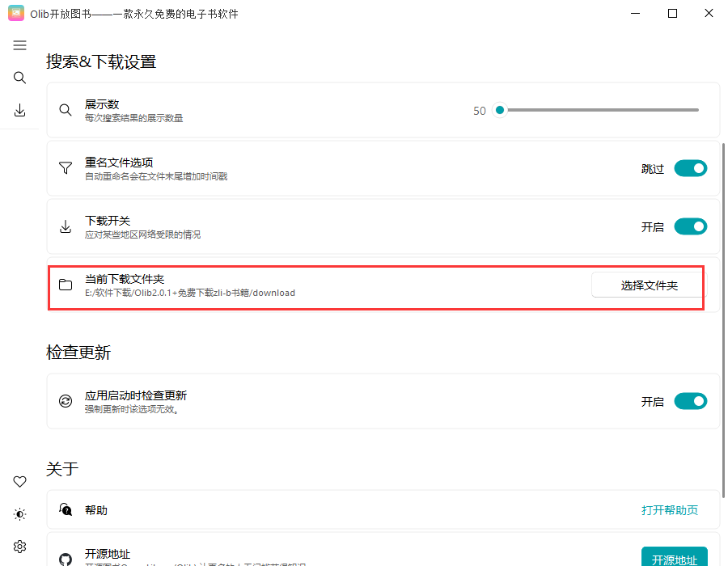
Task: Toggle the theme with the brightness icon
Action: click(x=19, y=513)
